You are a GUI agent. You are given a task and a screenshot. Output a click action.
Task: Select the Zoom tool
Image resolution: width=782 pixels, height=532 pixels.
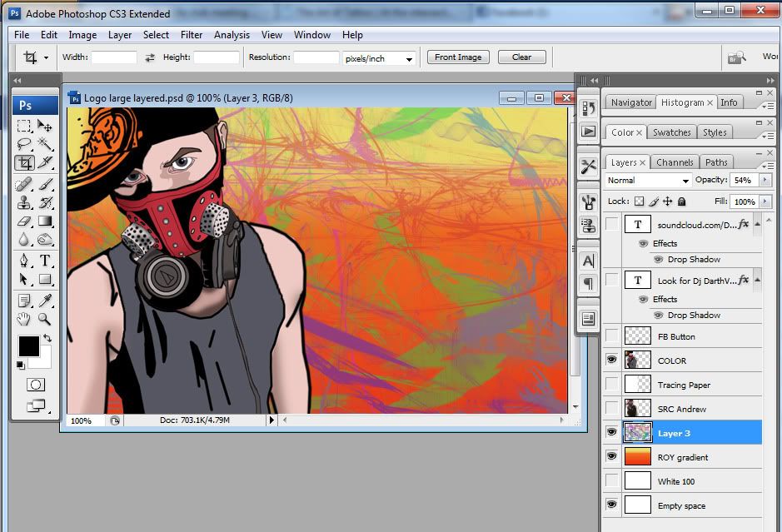45,319
